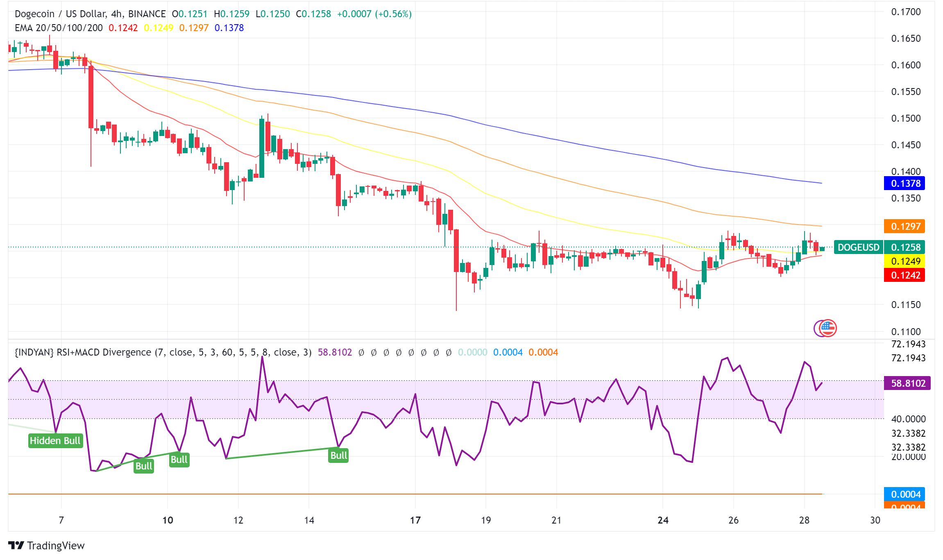Click the EMA 20/50/100/200 indicator label
This screenshot has width=943, height=560.
[59, 28]
